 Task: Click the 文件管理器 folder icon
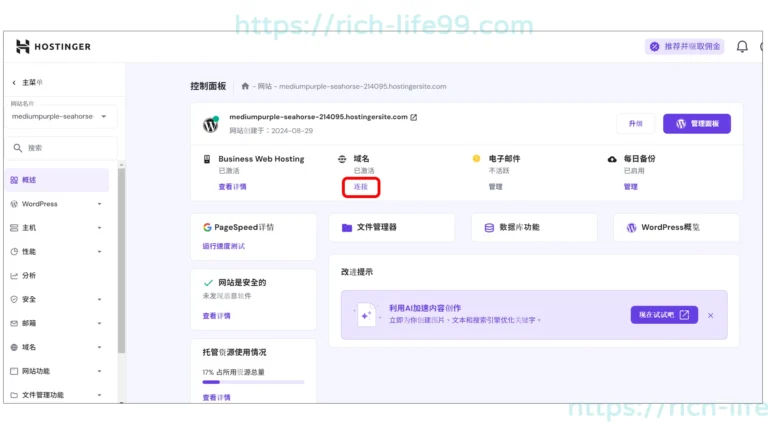pos(347,228)
